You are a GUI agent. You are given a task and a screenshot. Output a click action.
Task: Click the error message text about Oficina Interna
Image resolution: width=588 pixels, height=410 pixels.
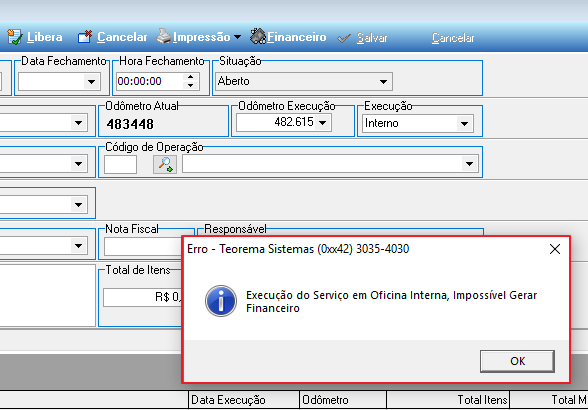(392, 302)
